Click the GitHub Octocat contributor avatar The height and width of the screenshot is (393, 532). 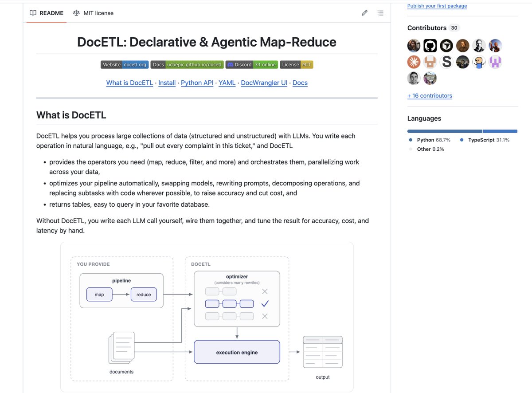pos(430,46)
